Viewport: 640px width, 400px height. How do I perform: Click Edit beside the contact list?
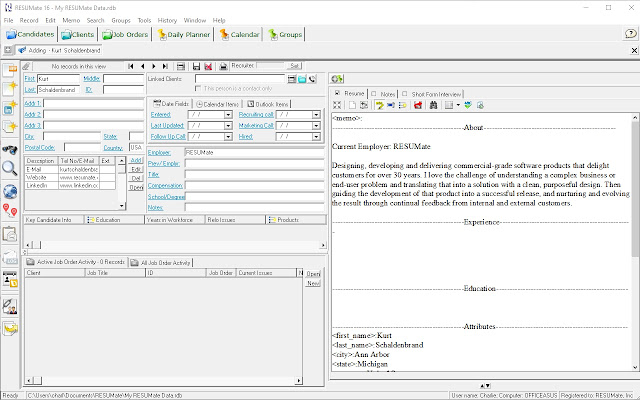[136, 169]
